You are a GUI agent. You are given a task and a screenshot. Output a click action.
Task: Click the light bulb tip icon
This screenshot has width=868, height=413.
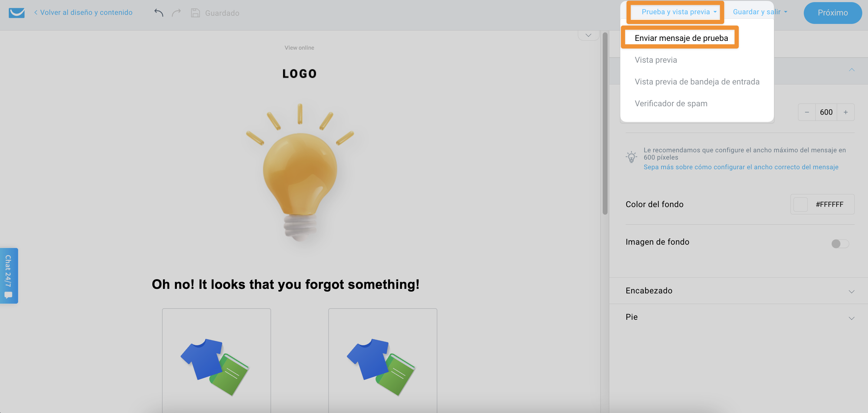coord(631,157)
